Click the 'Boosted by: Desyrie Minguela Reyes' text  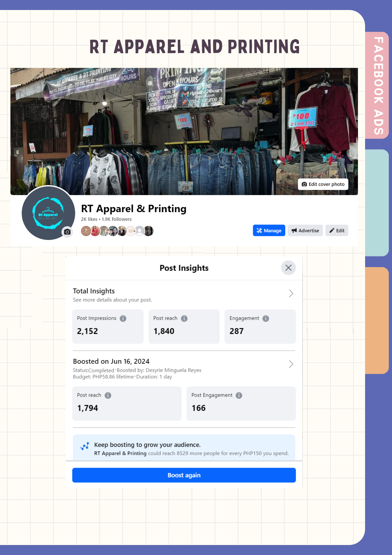(x=159, y=370)
